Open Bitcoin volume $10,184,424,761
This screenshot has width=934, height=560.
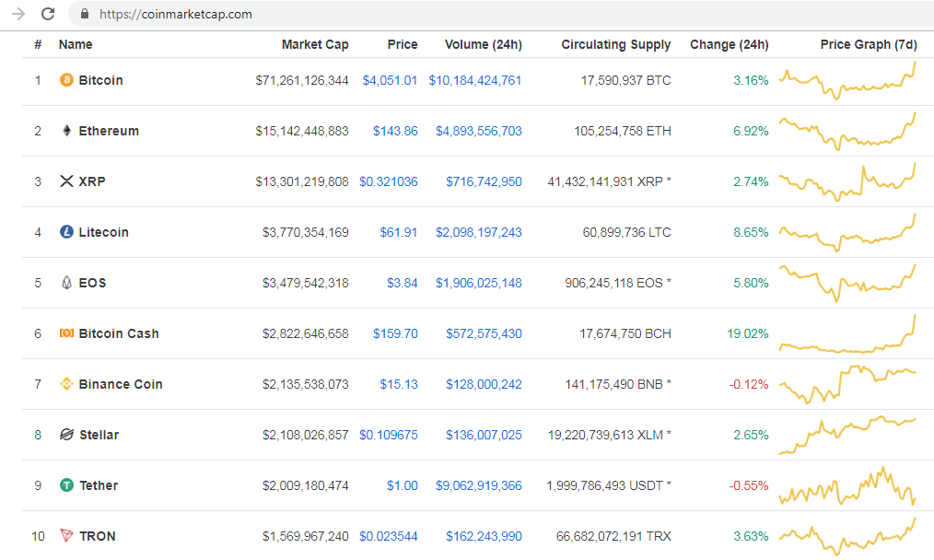tap(475, 80)
